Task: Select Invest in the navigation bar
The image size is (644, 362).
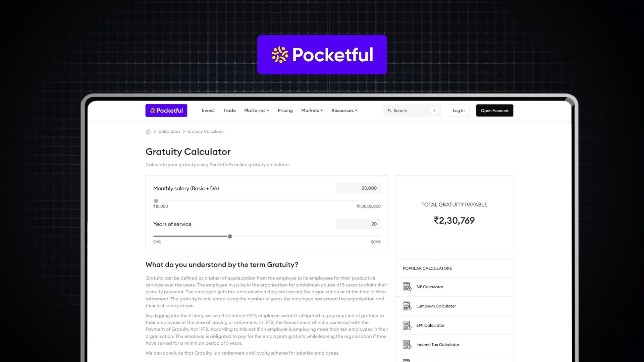Action: click(208, 110)
